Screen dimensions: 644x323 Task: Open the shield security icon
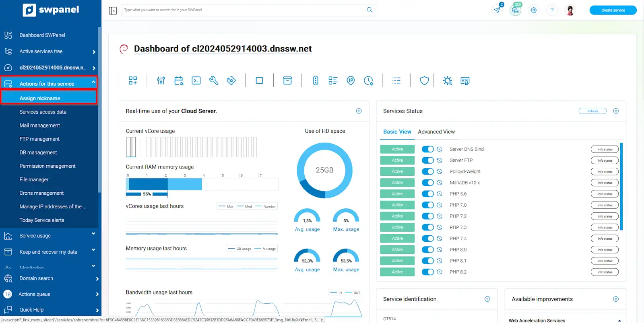click(x=424, y=80)
